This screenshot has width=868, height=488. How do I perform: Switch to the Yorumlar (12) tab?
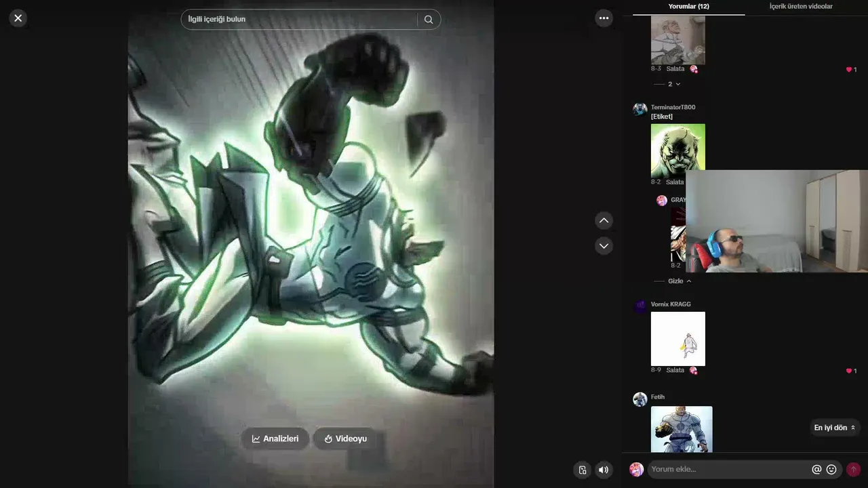pos(688,7)
